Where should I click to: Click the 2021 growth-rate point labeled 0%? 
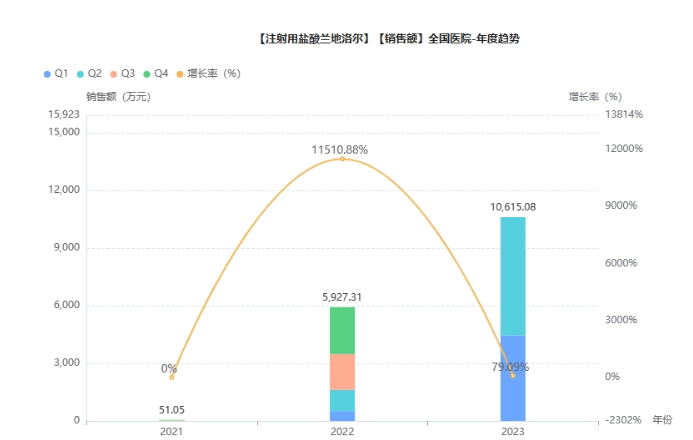pyautogui.click(x=172, y=377)
